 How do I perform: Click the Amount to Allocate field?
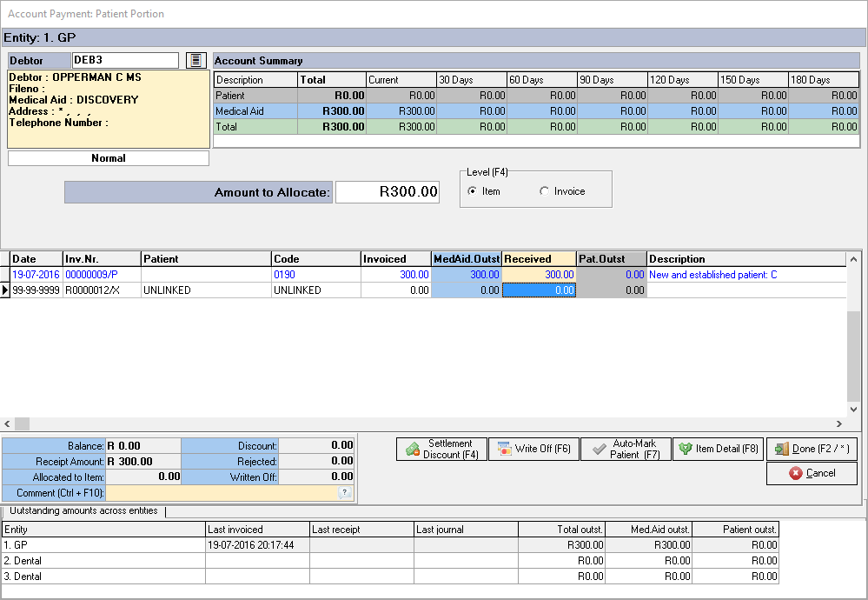(388, 192)
